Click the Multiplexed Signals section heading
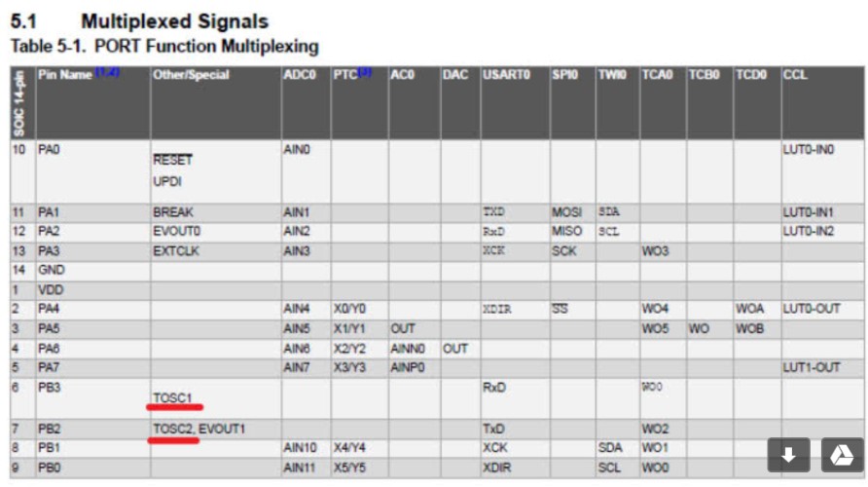The width and height of the screenshot is (868, 487). 174,20
